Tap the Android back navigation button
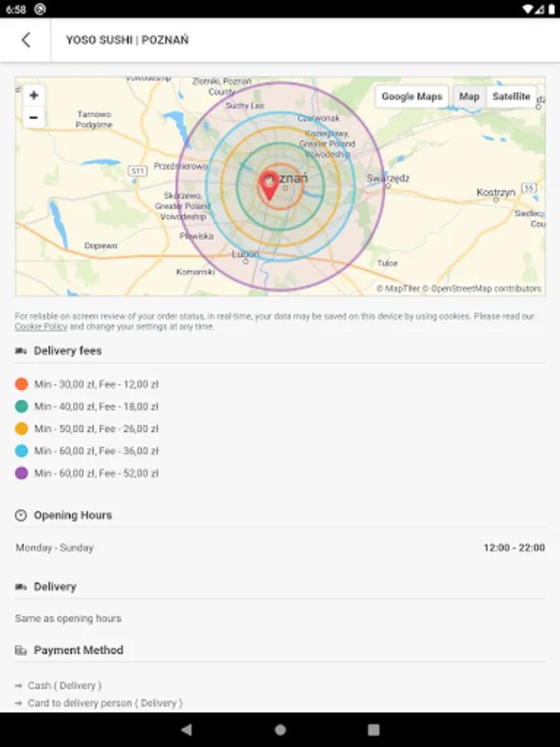560x747 pixels. click(187, 730)
